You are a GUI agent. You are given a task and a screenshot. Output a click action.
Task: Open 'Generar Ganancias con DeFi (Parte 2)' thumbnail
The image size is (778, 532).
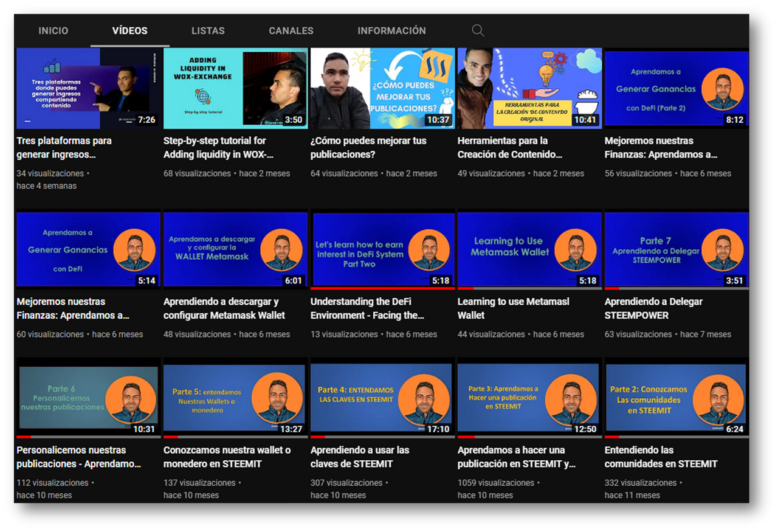tap(677, 88)
